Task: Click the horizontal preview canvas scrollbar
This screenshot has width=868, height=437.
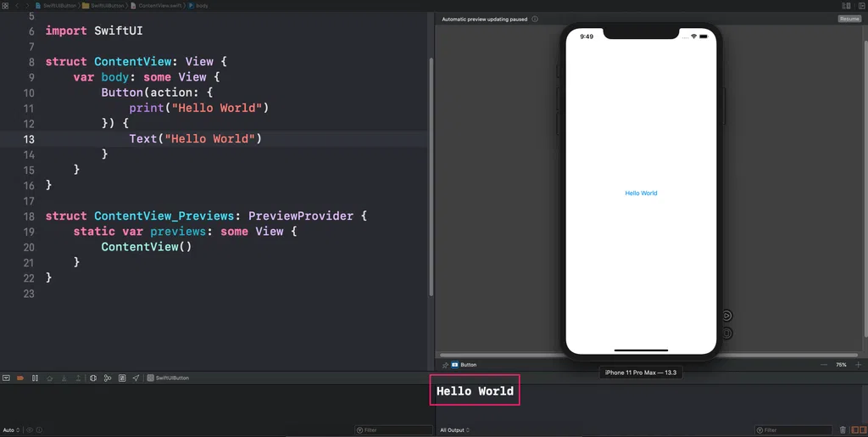Action: click(x=648, y=355)
